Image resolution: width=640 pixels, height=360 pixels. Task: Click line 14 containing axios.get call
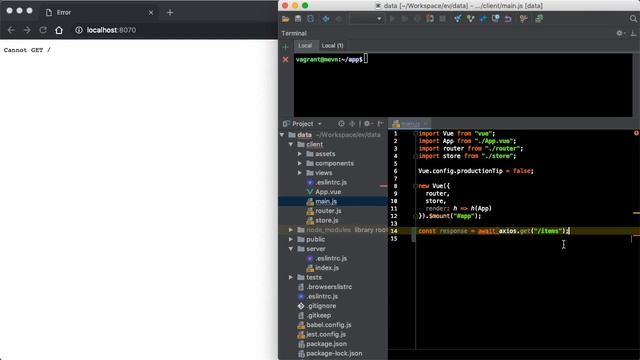pyautogui.click(x=513, y=231)
